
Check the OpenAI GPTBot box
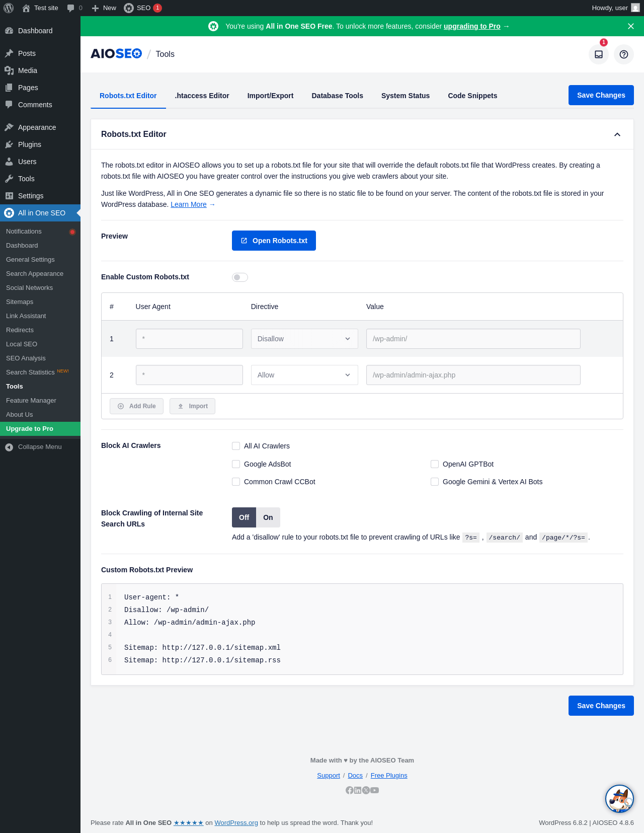pyautogui.click(x=435, y=464)
